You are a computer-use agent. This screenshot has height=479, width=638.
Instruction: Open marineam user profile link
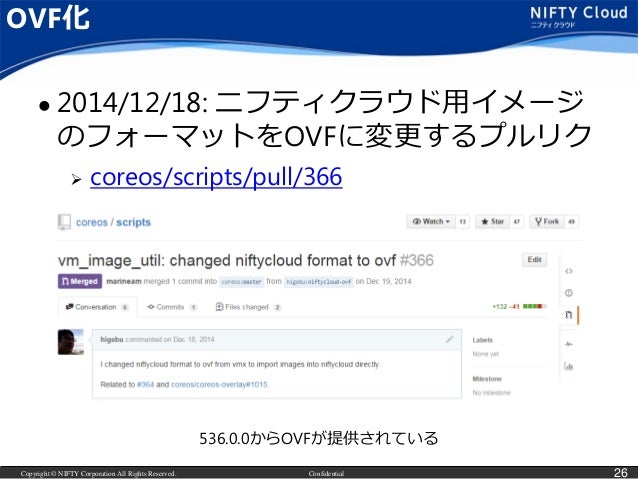(124, 281)
